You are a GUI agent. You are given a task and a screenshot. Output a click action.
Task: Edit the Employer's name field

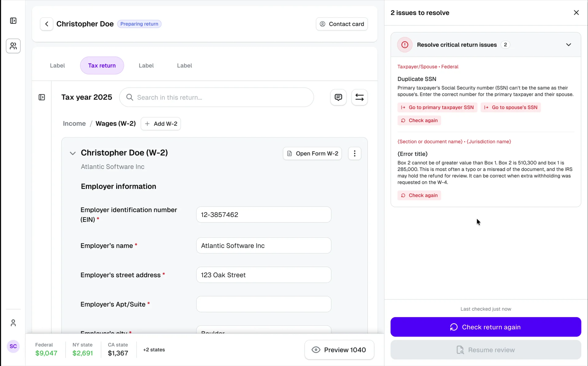[264, 245]
